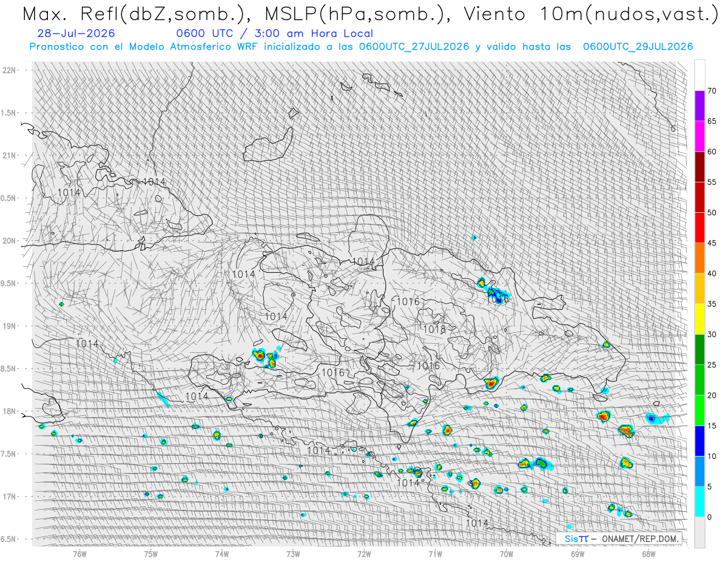Click the 75W longitude label
The width and height of the screenshot is (728, 562).
point(150,553)
